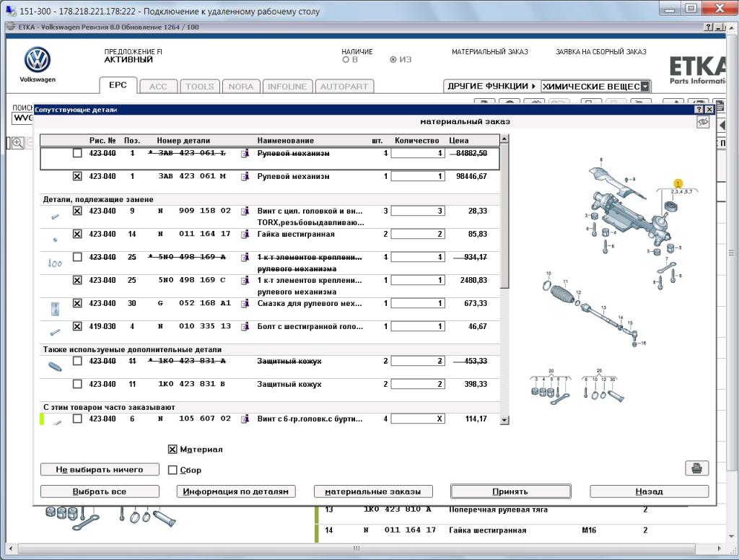The height and width of the screenshot is (560, 739).
Task: Open info icon for part 3AB 423 061 M
Action: click(245, 177)
